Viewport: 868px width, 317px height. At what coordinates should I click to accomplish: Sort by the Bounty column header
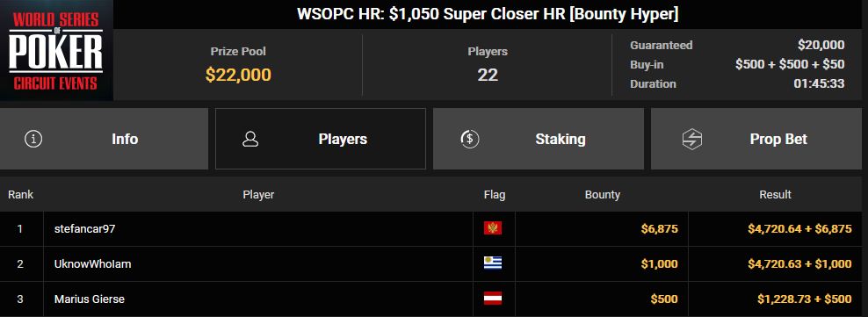(x=603, y=195)
